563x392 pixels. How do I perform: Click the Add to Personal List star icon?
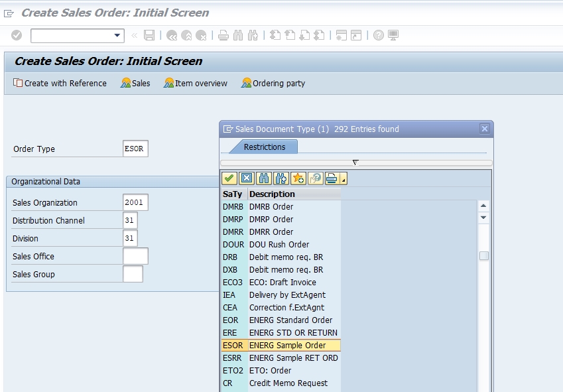(x=298, y=178)
